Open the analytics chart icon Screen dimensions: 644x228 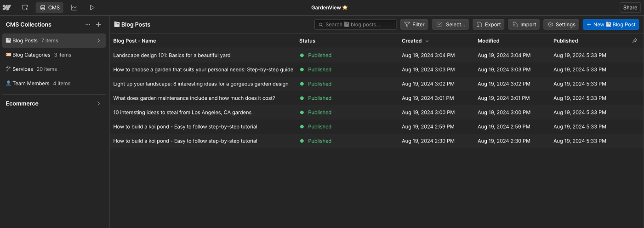tap(74, 7)
